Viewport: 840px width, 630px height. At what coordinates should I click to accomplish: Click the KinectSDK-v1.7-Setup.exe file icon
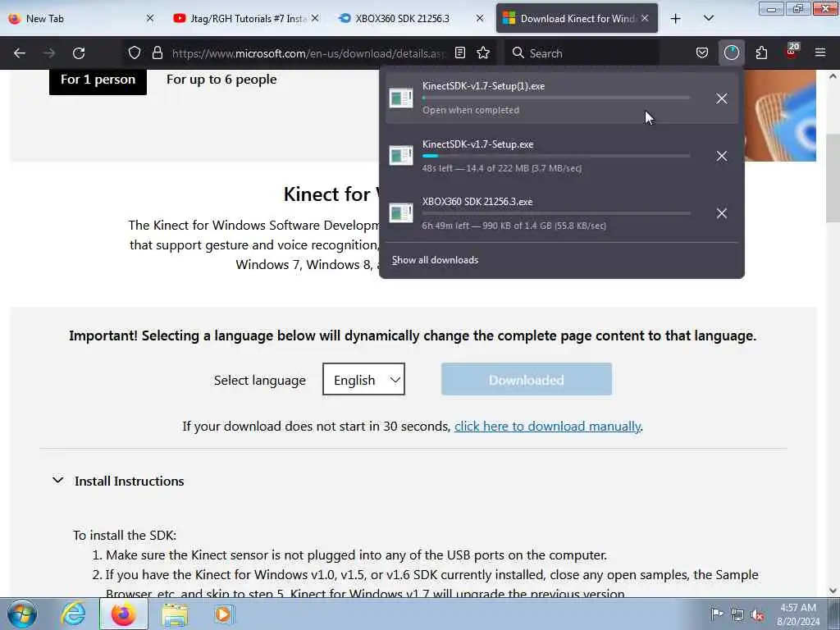(400, 156)
